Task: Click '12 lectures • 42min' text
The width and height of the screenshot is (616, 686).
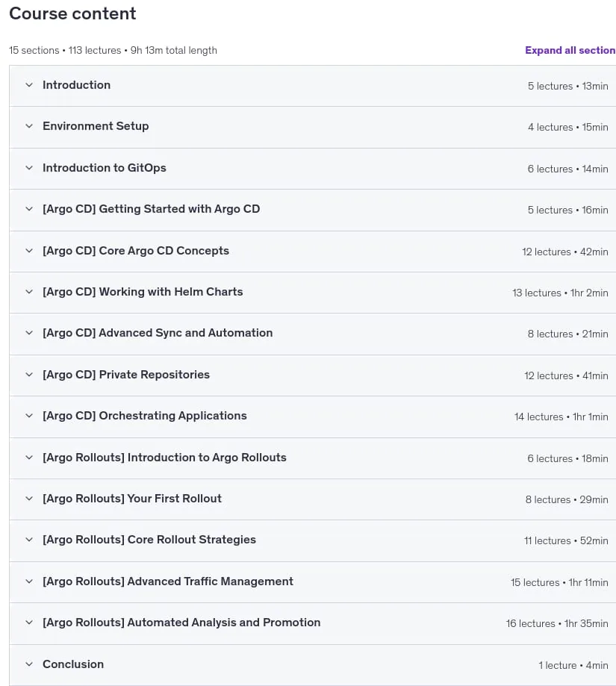Action: click(565, 252)
